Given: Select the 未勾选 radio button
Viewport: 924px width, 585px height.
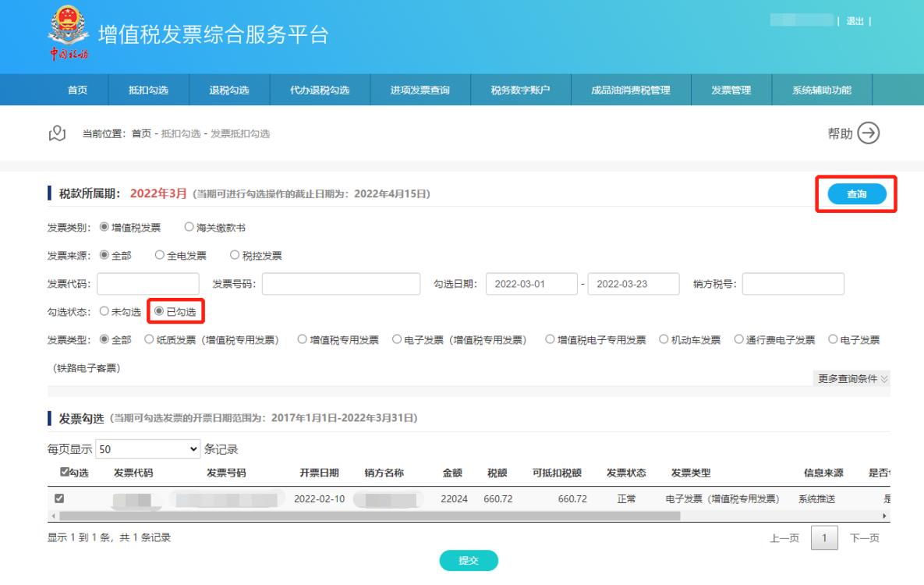Looking at the screenshot, I should pos(103,312).
